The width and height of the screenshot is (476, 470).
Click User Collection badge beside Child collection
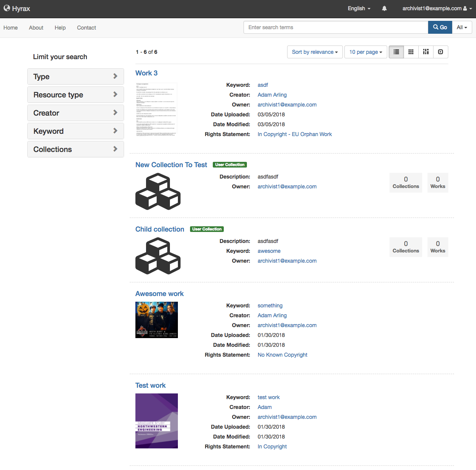207,229
